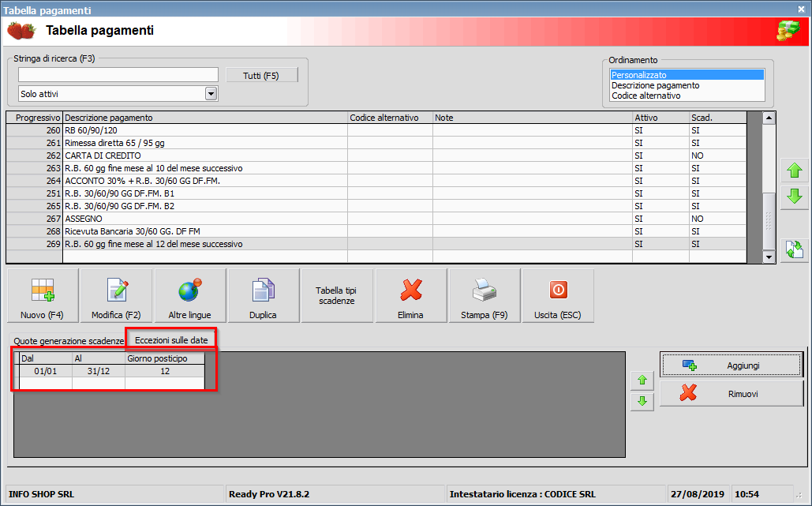Select Personalizzato ordering option

[x=687, y=75]
